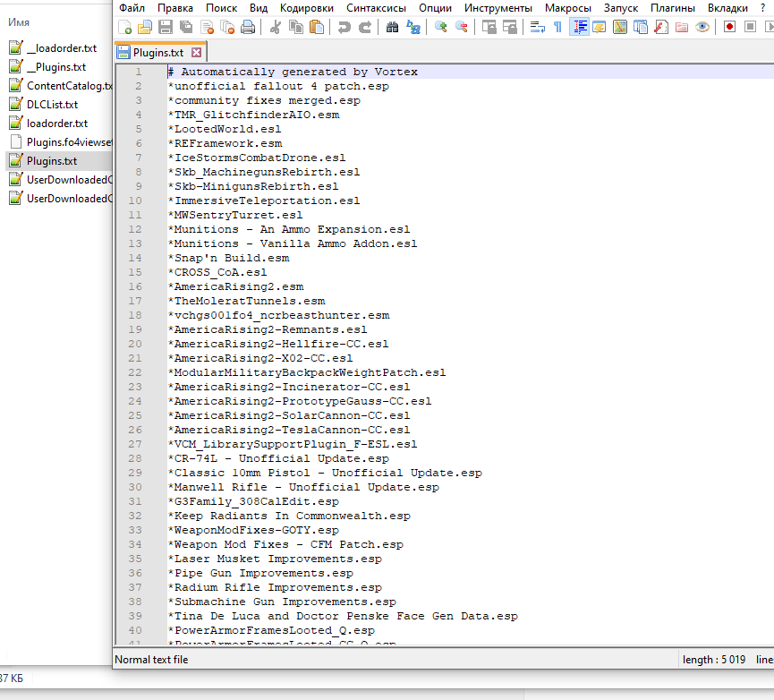Screen dimensions: 774x700
Task: Click line '*REFramework.esm' in editor
Action: click(x=225, y=143)
